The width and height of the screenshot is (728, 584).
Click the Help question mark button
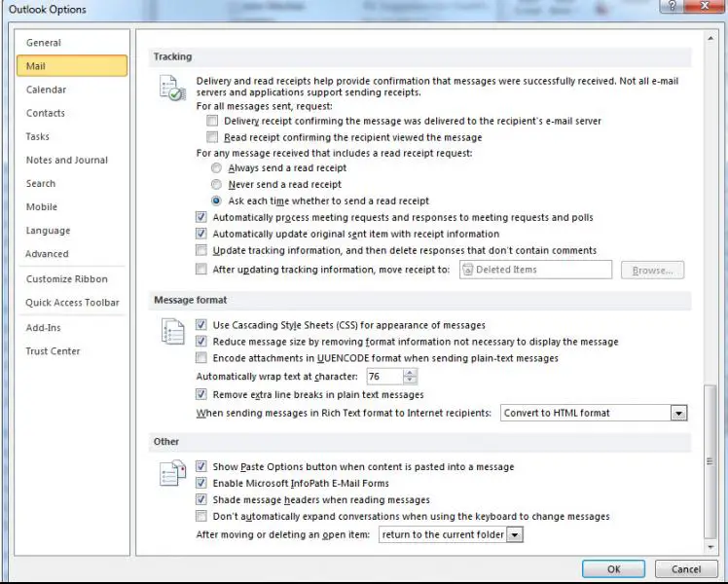673,6
